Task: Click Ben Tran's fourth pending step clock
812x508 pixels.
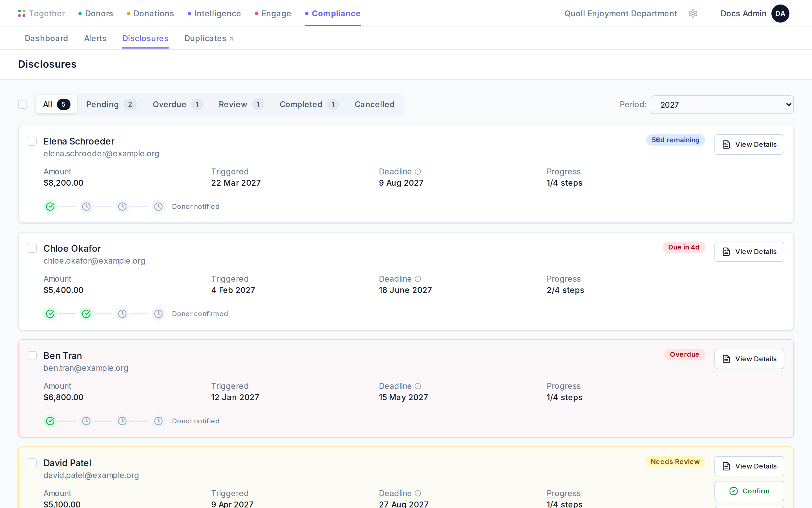Action: (158, 421)
